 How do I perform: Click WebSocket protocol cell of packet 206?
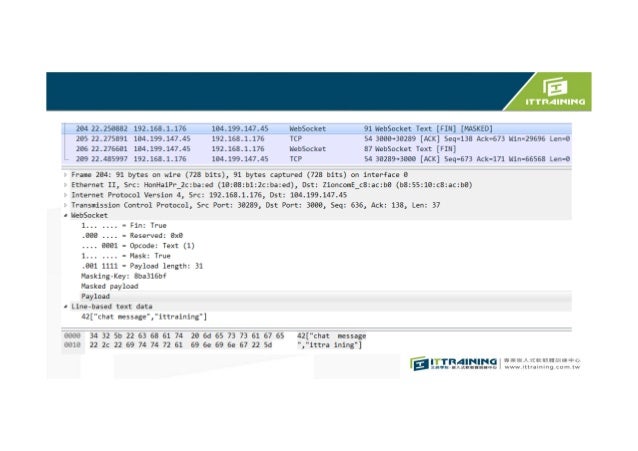tap(308, 149)
